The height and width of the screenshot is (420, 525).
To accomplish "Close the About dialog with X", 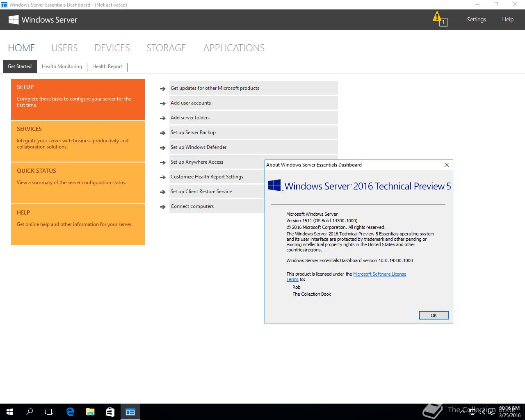I will tap(447, 165).
